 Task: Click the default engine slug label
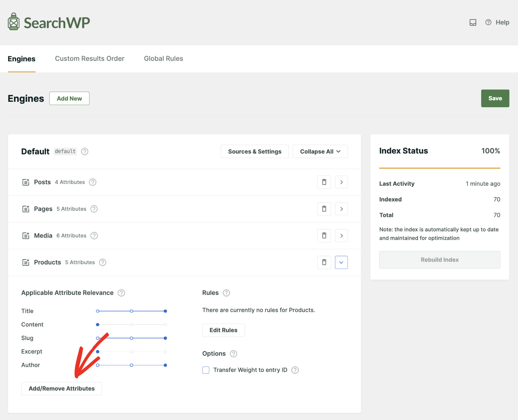[x=65, y=151]
